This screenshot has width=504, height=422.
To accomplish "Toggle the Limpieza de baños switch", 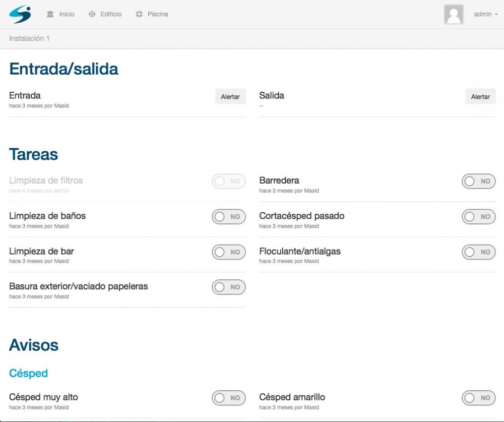I will [228, 217].
